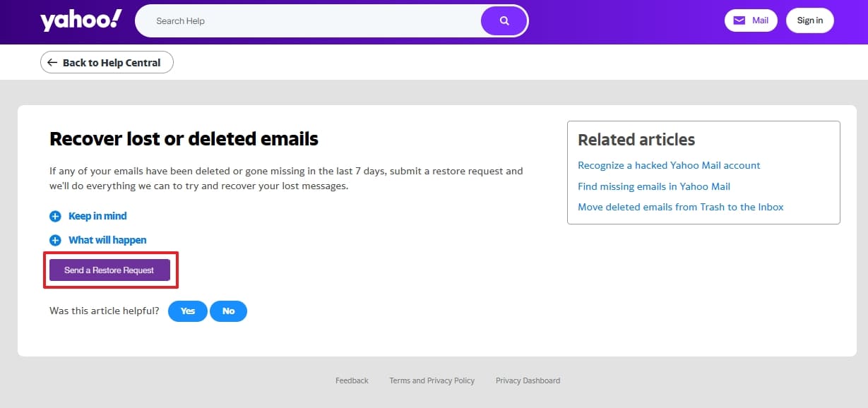The image size is (868, 408).
Task: Select Yes for article helpful
Action: pos(187,311)
